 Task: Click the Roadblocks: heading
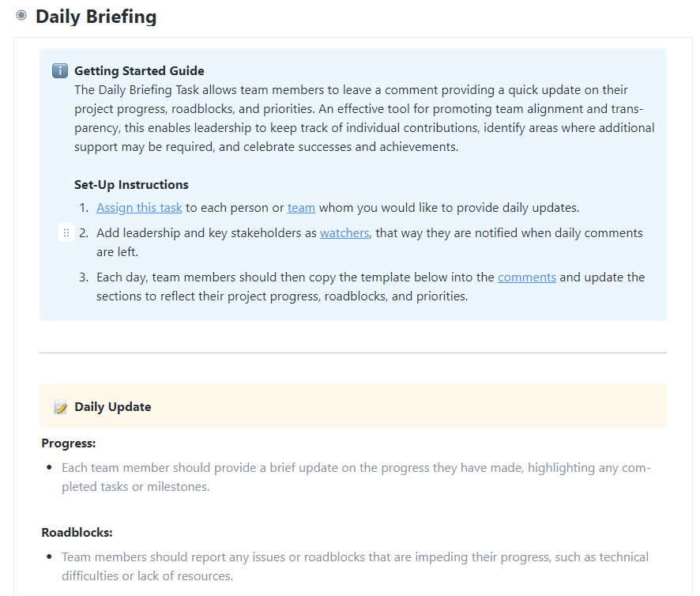pos(77,533)
